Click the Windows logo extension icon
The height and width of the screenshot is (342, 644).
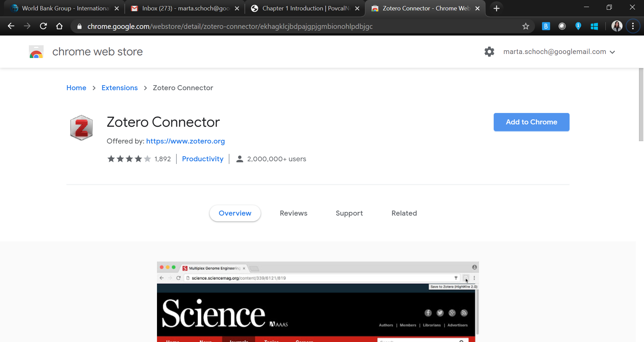594,26
